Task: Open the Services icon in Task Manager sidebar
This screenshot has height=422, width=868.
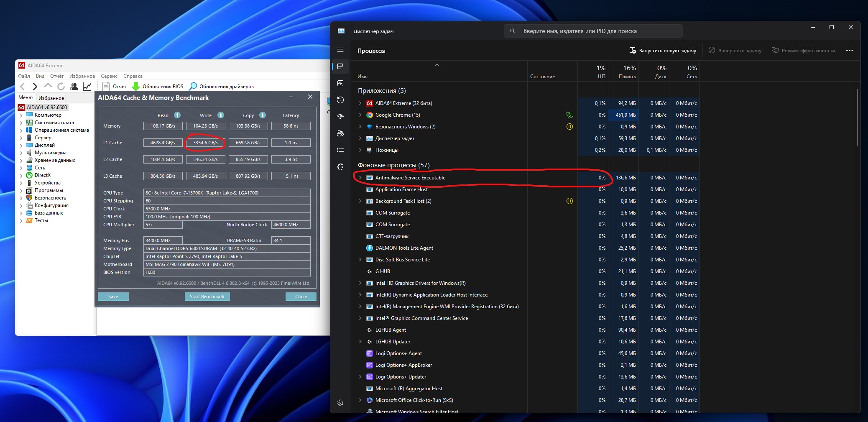Action: 340,167
